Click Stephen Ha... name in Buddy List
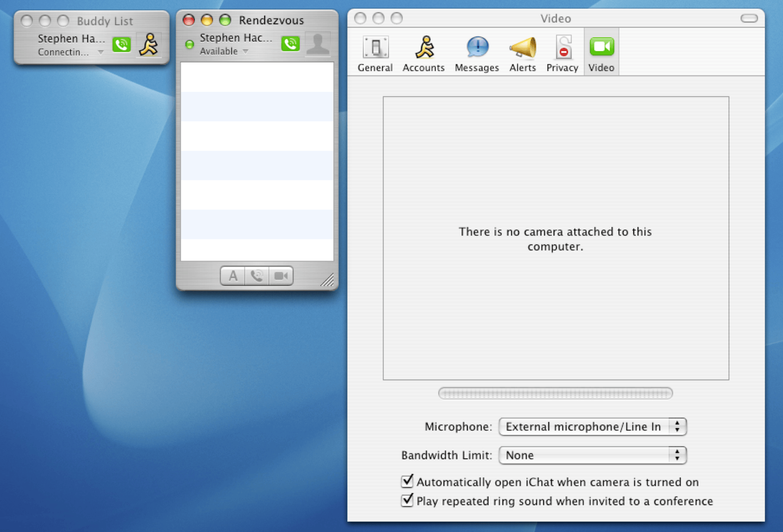Viewport: 783px width, 532px height. [x=71, y=39]
